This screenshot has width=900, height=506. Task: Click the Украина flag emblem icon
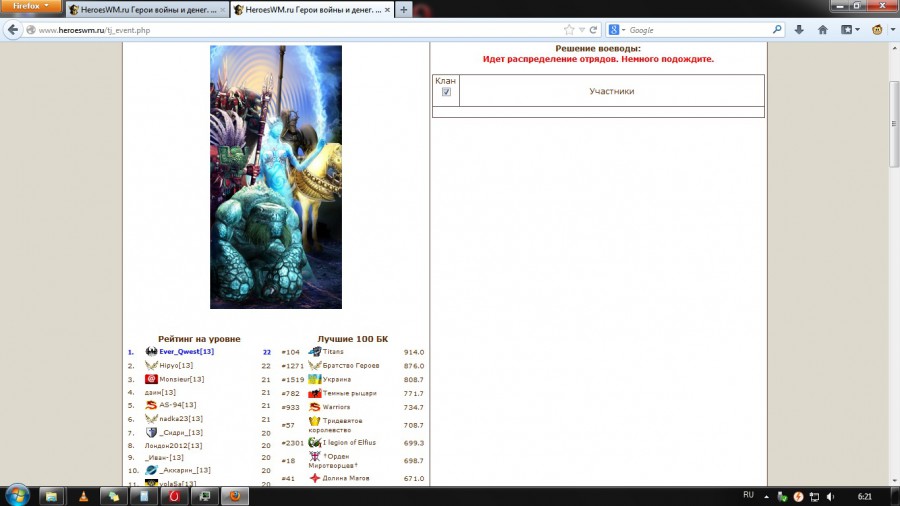(x=315, y=379)
